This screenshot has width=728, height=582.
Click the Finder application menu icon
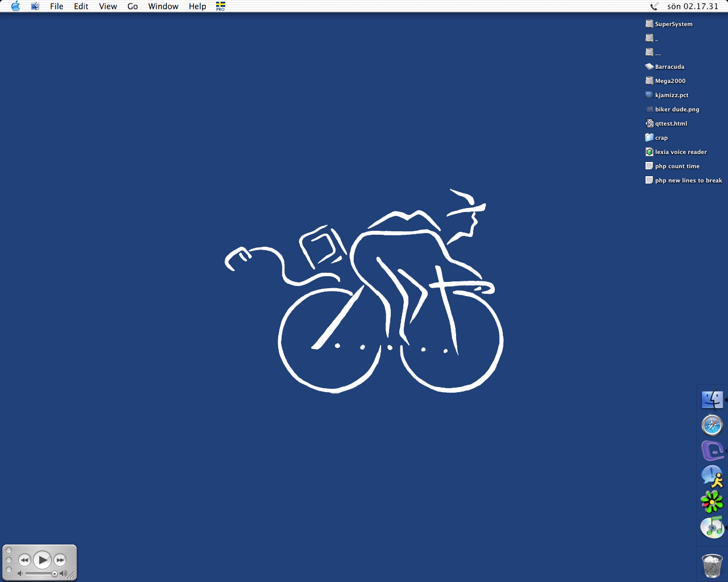click(35, 6)
